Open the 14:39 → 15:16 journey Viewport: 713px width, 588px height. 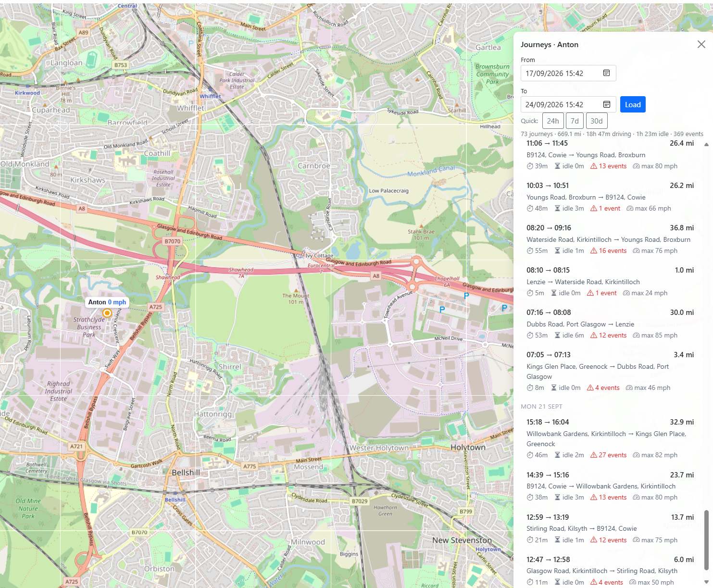(610, 486)
